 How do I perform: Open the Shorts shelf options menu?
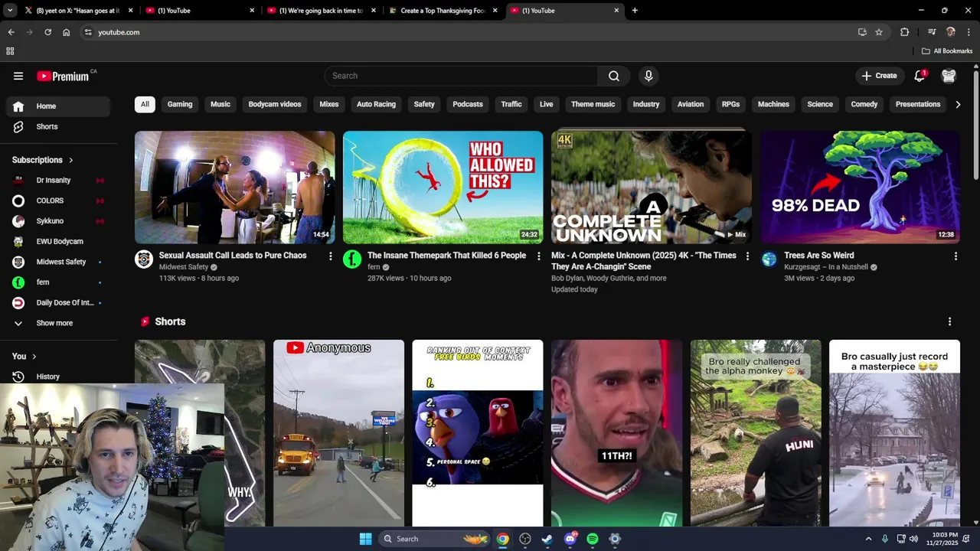tap(949, 322)
